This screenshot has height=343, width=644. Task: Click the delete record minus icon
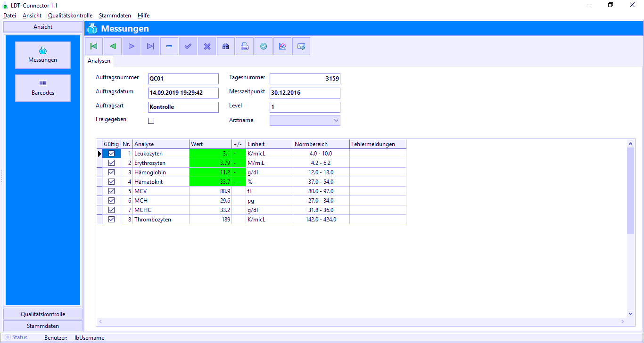click(169, 46)
